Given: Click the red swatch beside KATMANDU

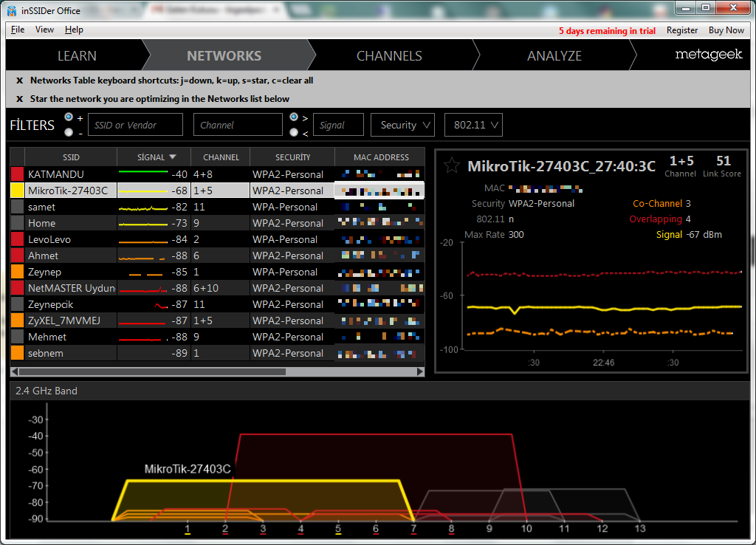Looking at the screenshot, I should tap(18, 174).
